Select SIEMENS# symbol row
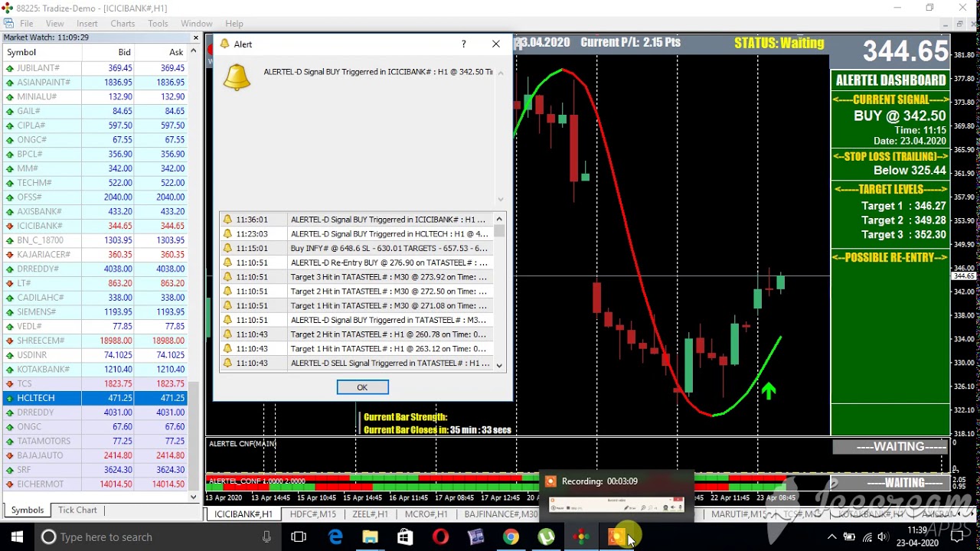The image size is (980, 551). click(95, 312)
